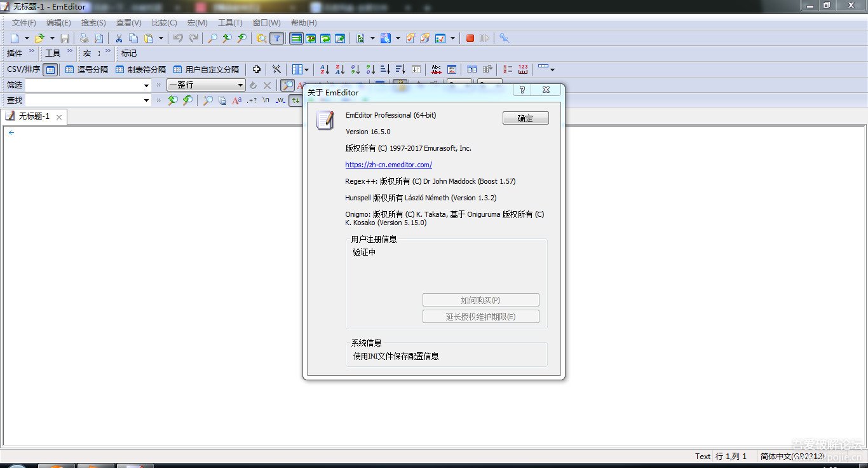
Task: Click the black plus cross icon
Action: 257,69
